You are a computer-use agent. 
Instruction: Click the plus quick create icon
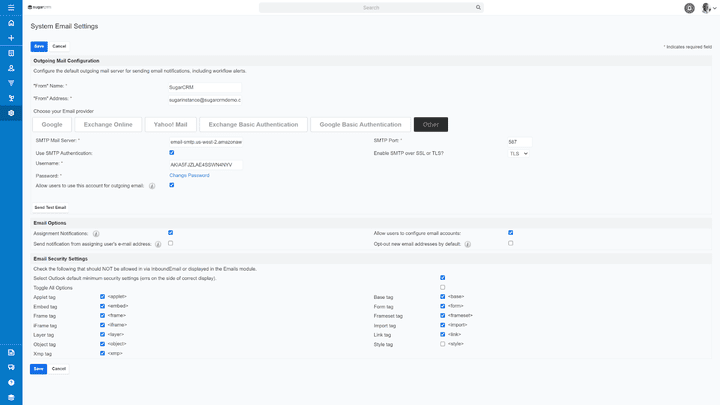click(x=11, y=38)
